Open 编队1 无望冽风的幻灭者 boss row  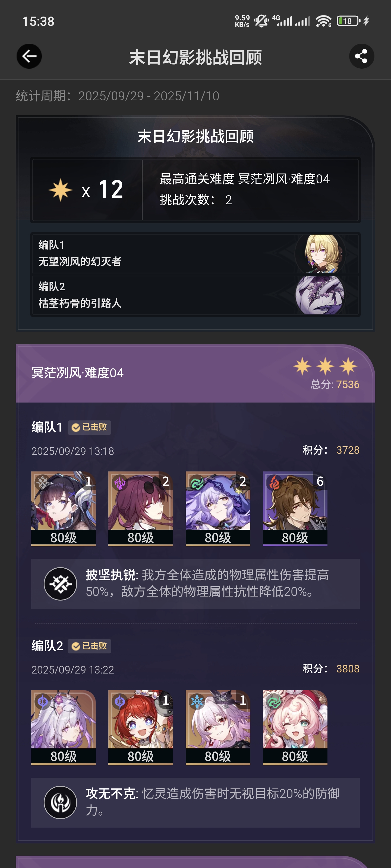[x=195, y=253]
